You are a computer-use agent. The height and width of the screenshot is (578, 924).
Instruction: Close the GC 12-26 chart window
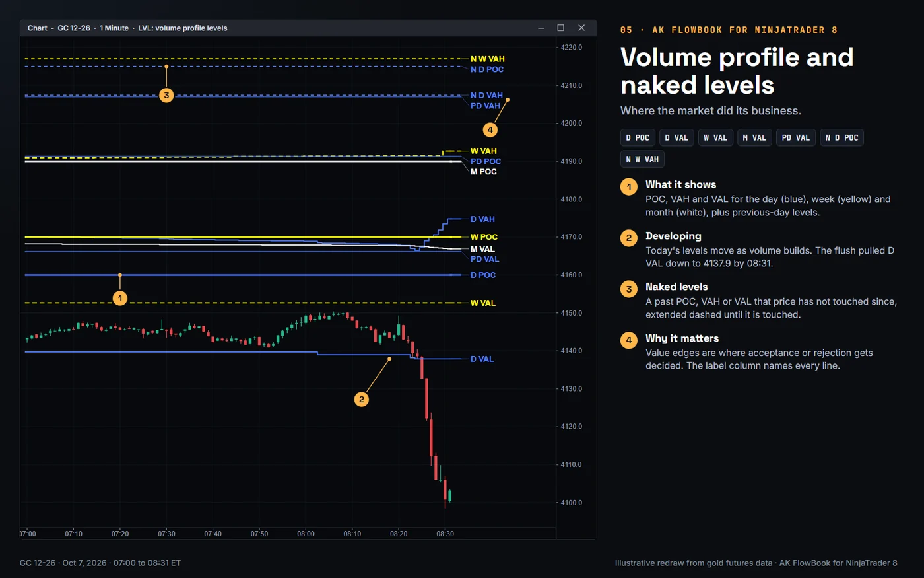581,28
